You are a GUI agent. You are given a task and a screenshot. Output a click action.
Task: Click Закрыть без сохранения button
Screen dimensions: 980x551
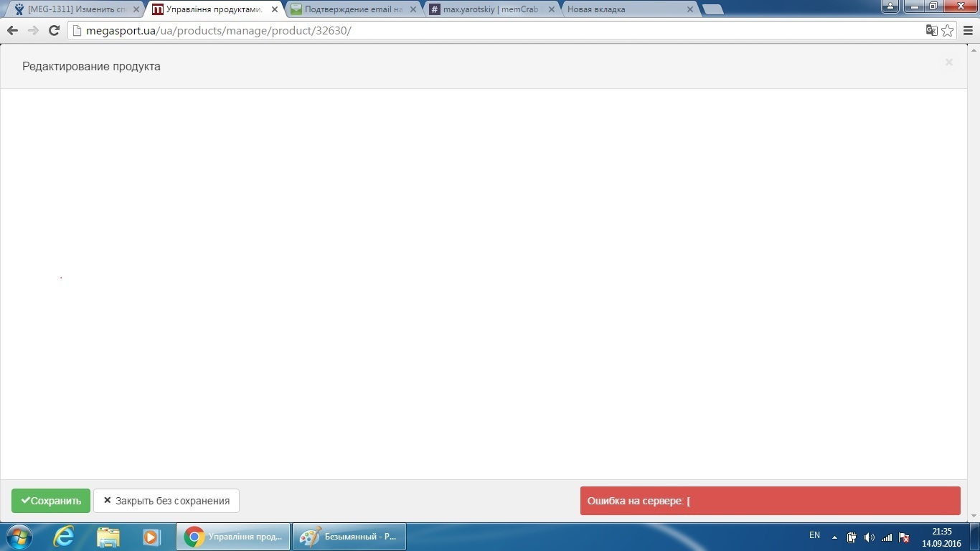166,501
